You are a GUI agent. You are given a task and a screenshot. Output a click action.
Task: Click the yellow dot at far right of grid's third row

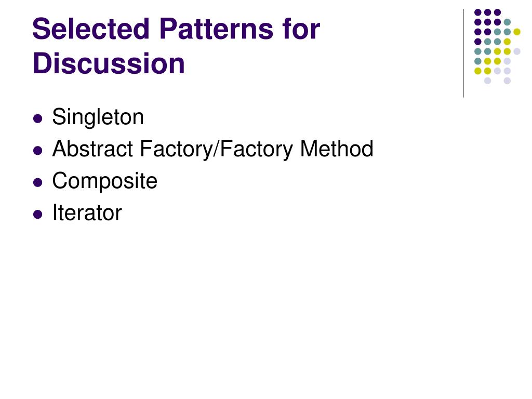pyautogui.click(x=517, y=32)
